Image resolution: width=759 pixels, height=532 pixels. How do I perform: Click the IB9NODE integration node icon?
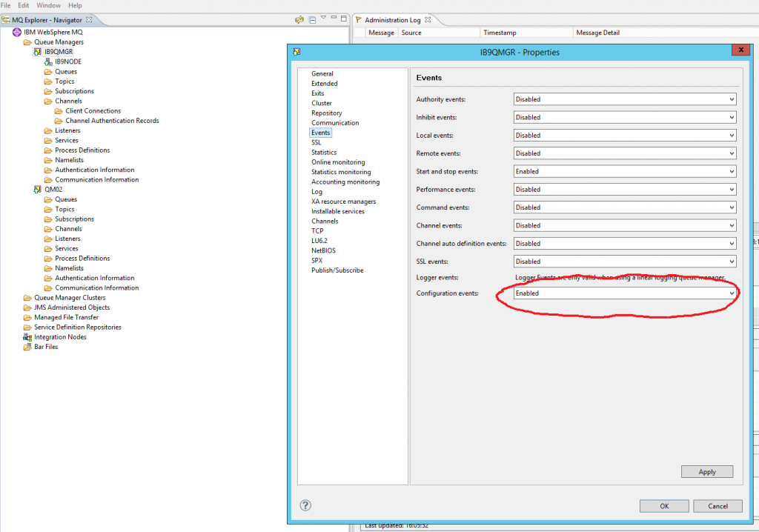(48, 61)
